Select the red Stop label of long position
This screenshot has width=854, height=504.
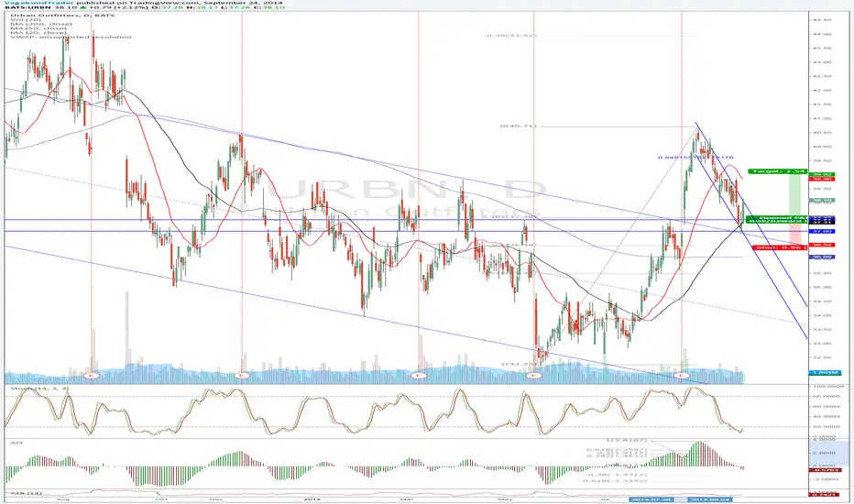(x=780, y=248)
